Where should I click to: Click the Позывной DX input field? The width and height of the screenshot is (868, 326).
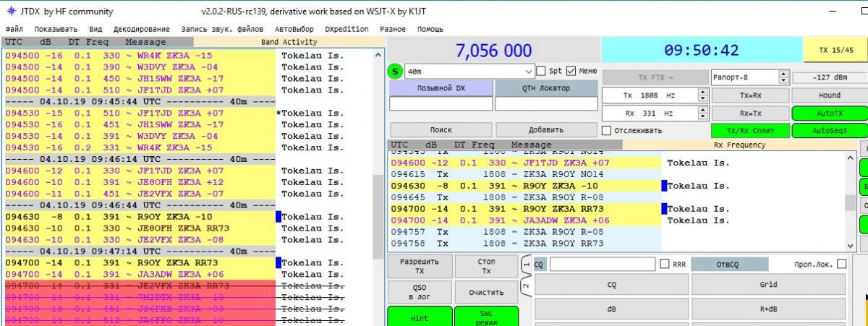pyautogui.click(x=440, y=104)
